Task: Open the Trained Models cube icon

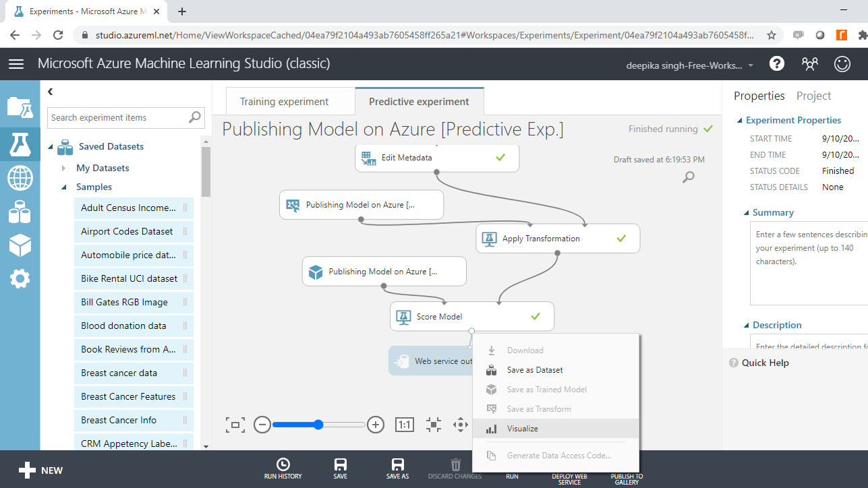Action: pos(20,246)
